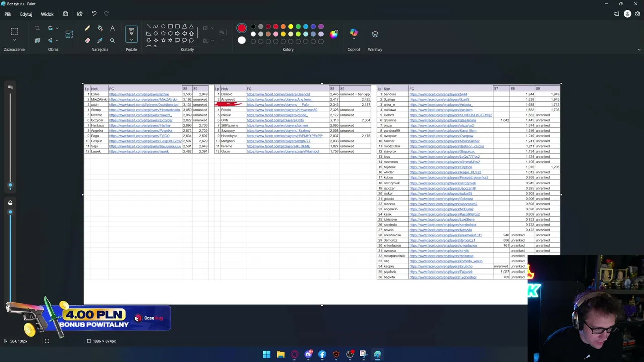Select the Text tool
The height and width of the screenshot is (362, 644).
coord(112,28)
